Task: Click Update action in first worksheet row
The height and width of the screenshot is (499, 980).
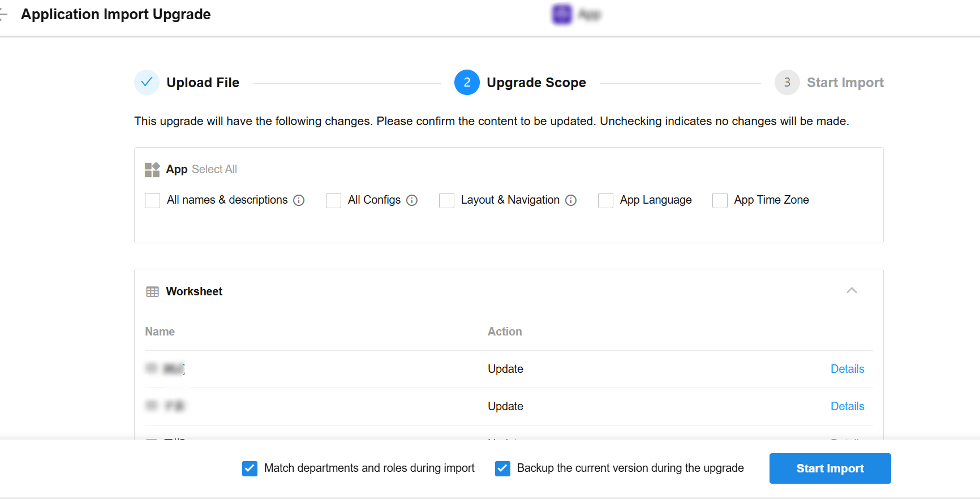Action: pyautogui.click(x=505, y=369)
